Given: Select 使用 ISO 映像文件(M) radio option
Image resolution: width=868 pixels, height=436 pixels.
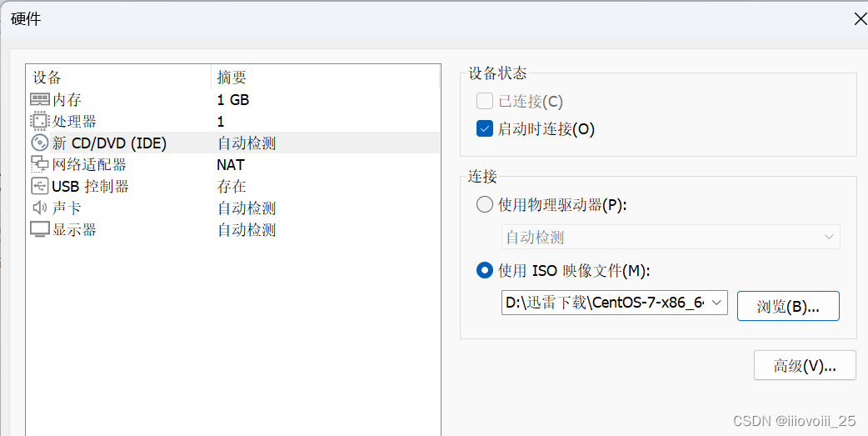Looking at the screenshot, I should pos(484,271).
